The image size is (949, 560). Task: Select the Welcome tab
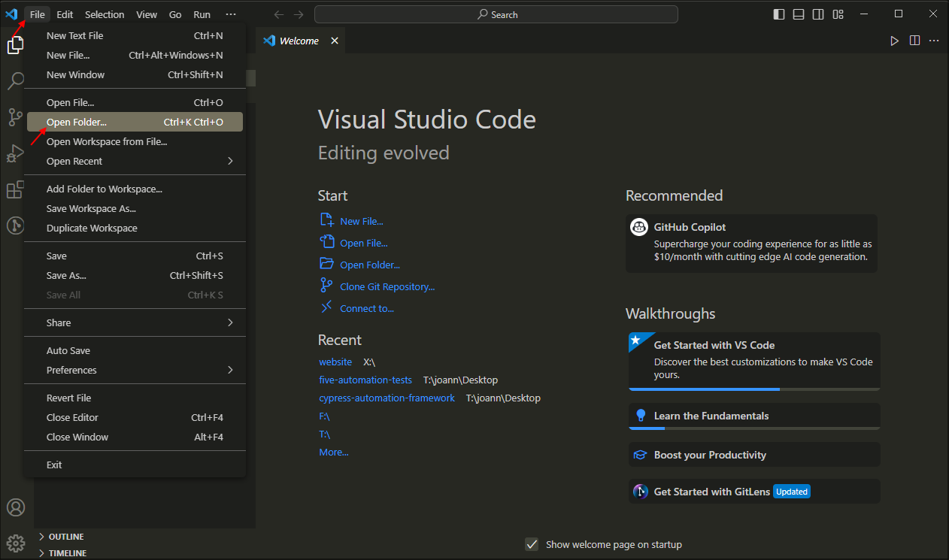(300, 41)
